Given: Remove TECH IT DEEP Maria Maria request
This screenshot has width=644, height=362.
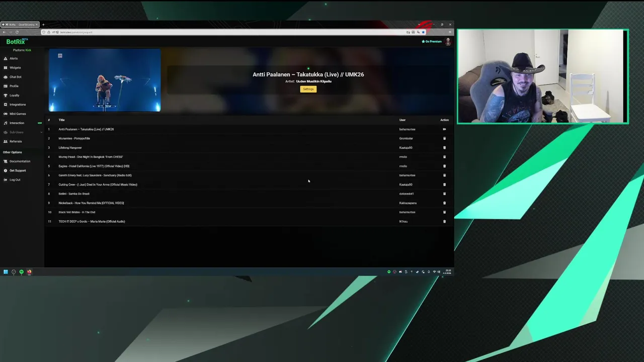Looking at the screenshot, I should [x=444, y=221].
